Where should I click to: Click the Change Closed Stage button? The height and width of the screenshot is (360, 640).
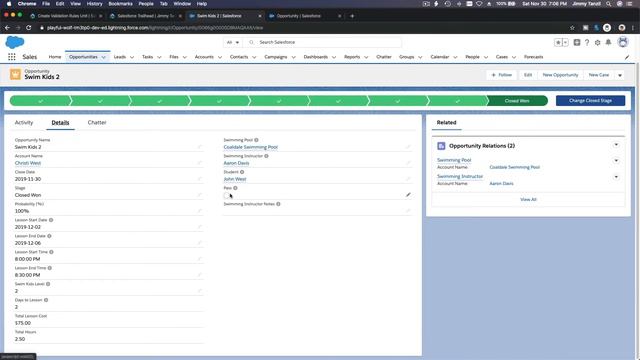(x=590, y=100)
